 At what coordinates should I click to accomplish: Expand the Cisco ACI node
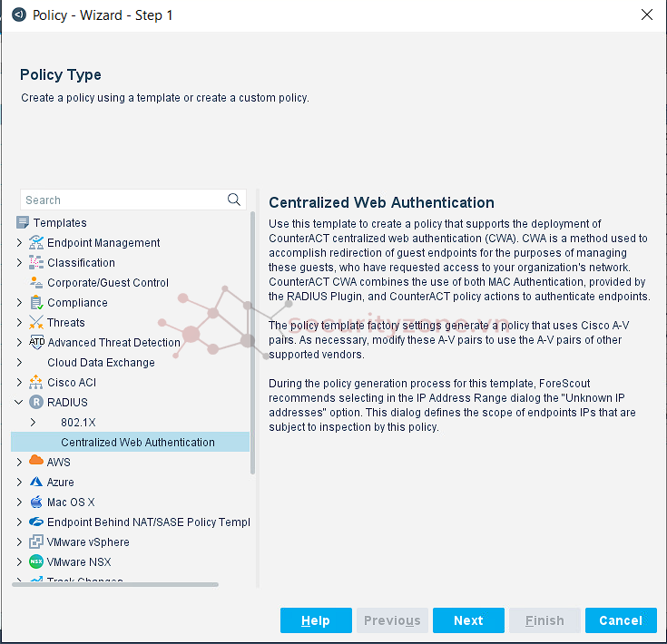(19, 382)
